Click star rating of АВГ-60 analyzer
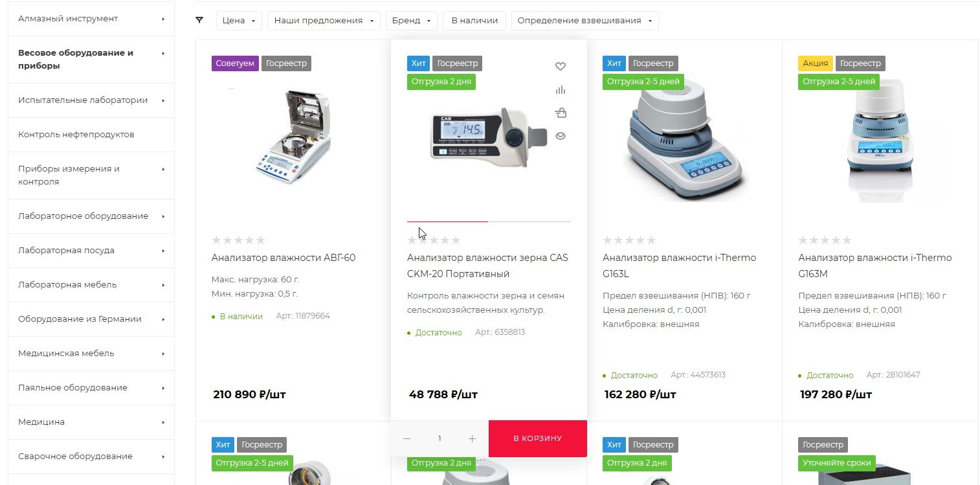Image resolution: width=980 pixels, height=485 pixels. click(238, 240)
